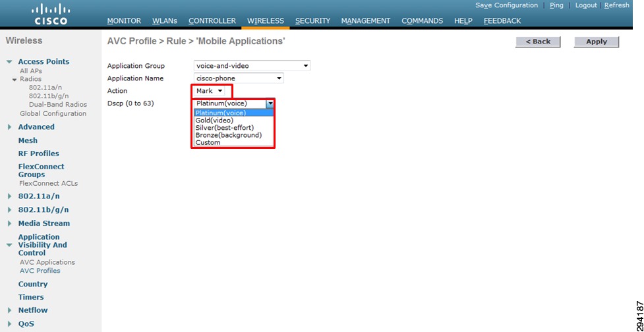
Task: Select Custom in the Dscp list
Action: click(234, 142)
